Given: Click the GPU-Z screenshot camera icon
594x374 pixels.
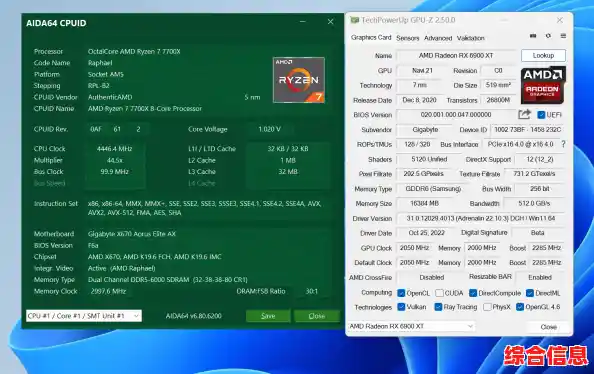Looking at the screenshot, I should [533, 36].
